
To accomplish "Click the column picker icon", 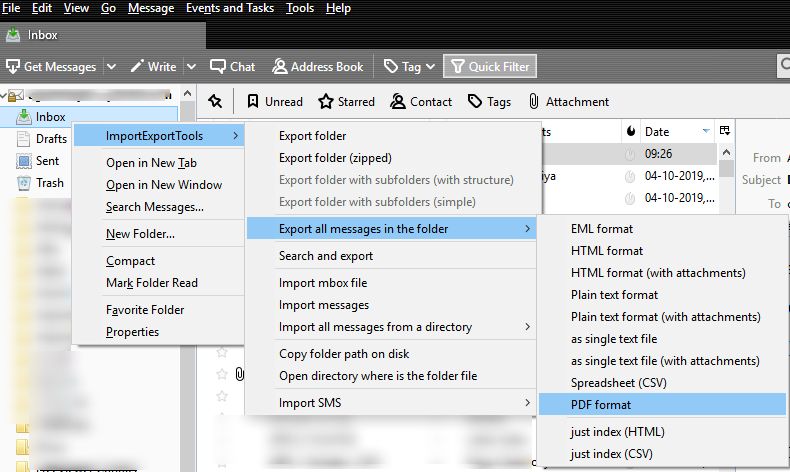I will [x=725, y=131].
